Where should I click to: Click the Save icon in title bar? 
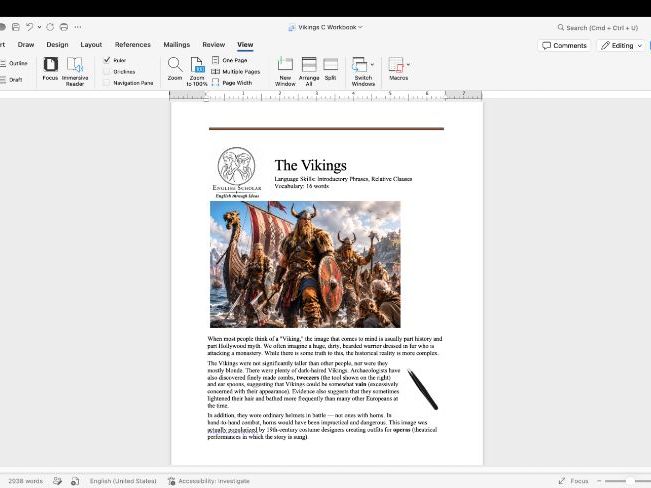click(x=16, y=27)
